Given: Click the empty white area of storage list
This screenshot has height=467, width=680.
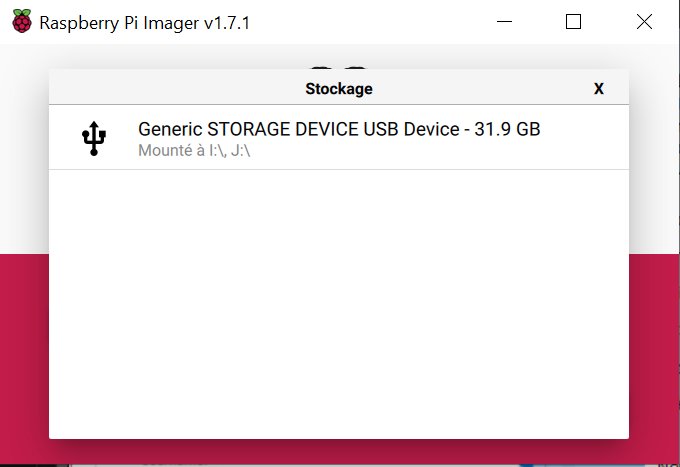Looking at the screenshot, I should pyautogui.click(x=339, y=304).
